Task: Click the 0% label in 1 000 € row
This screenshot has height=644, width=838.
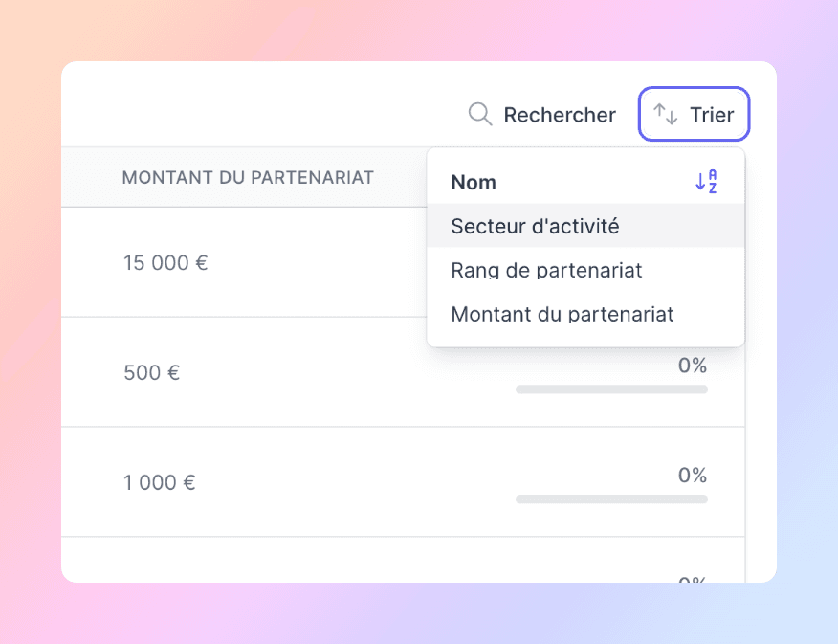Action: pos(693,476)
